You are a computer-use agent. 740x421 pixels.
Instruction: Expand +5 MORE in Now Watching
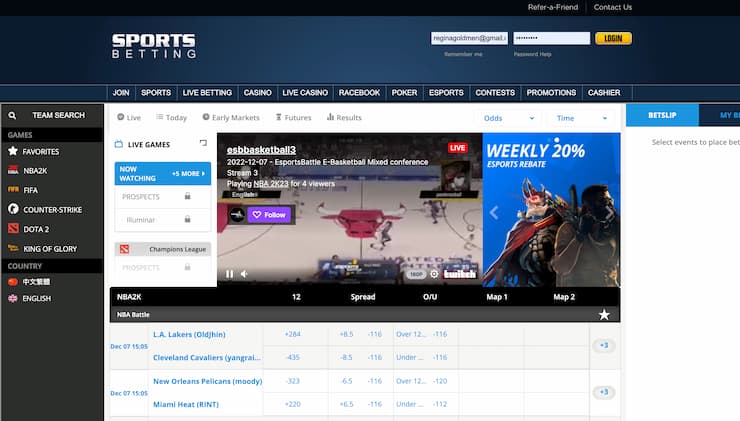click(x=188, y=174)
